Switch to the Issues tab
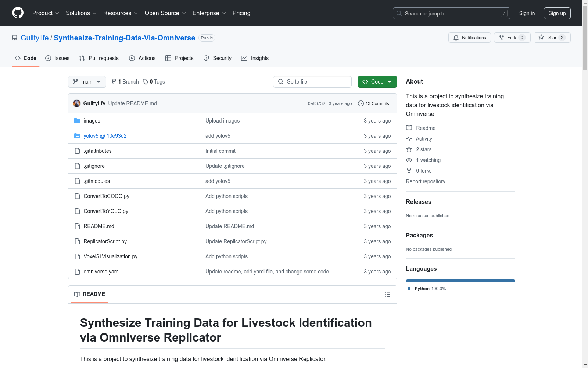The height and width of the screenshot is (368, 588). point(57,58)
